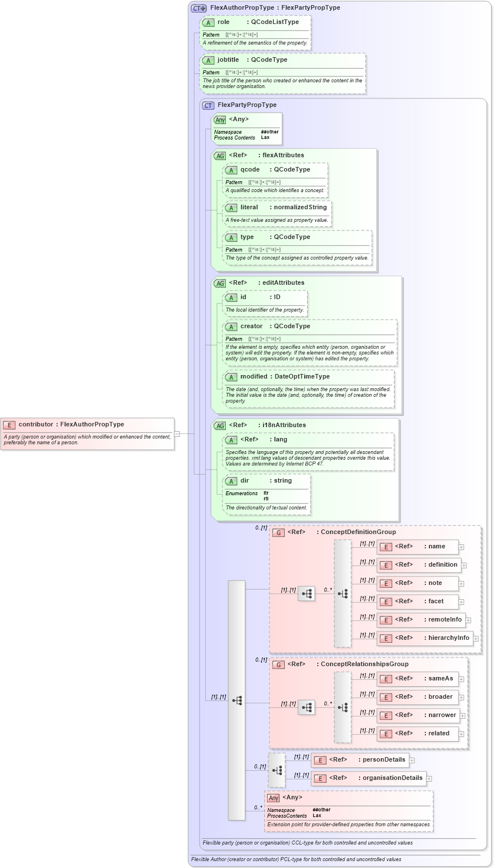Viewport: 494px width, 868px height.
Task: Click choice icon before personDetails
Action: click(277, 770)
